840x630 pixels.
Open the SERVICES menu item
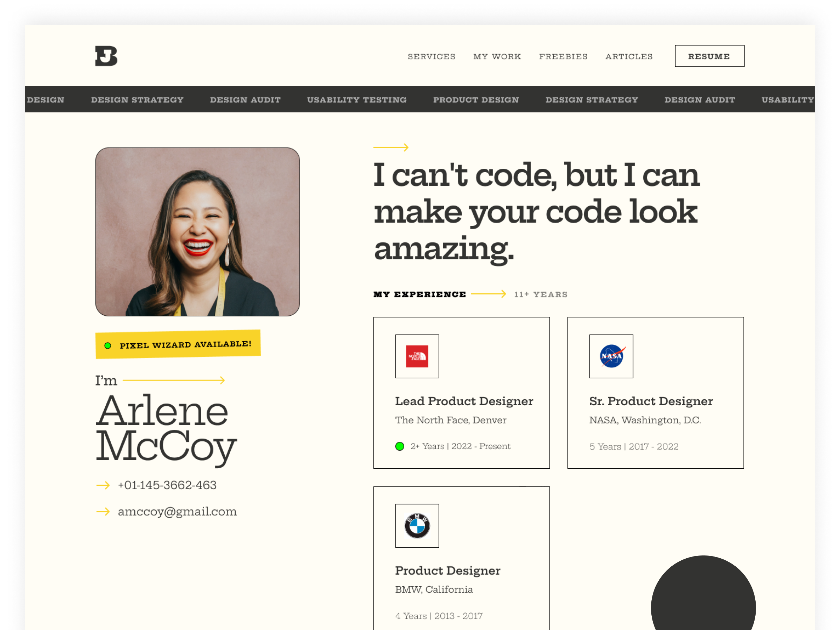pyautogui.click(x=432, y=56)
